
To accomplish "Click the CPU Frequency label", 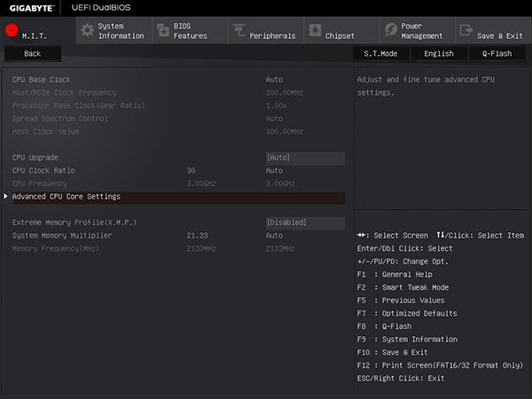I will pos(39,184).
